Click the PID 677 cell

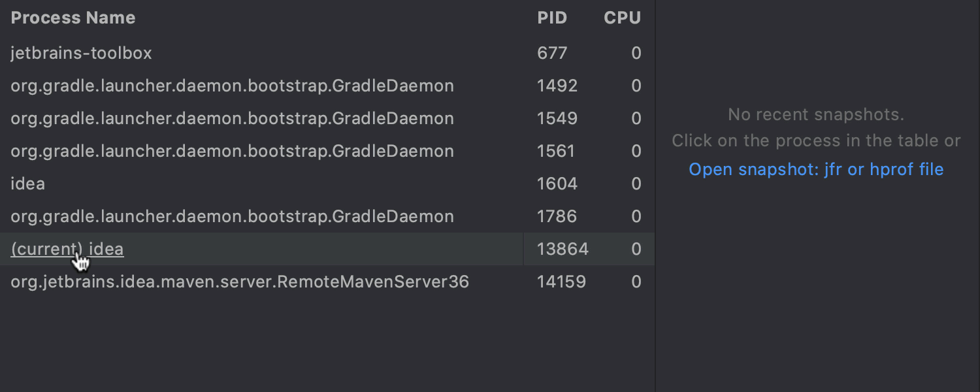552,53
